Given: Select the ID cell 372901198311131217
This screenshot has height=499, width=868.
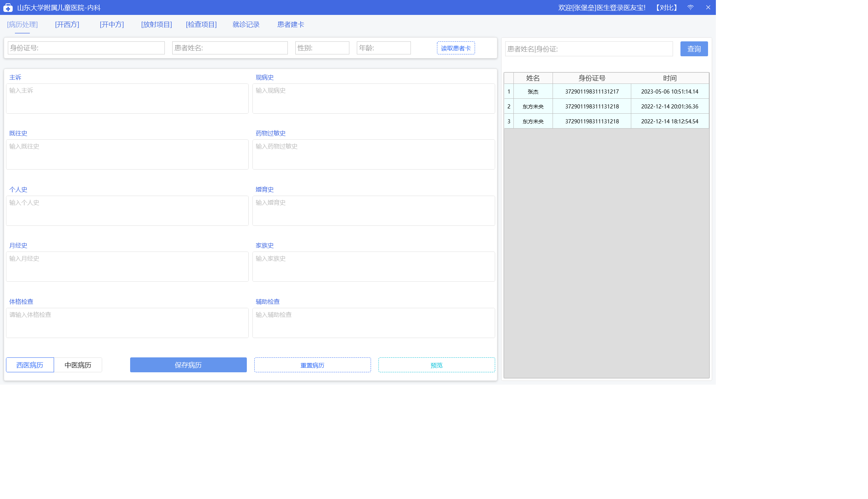Looking at the screenshot, I should click(592, 92).
